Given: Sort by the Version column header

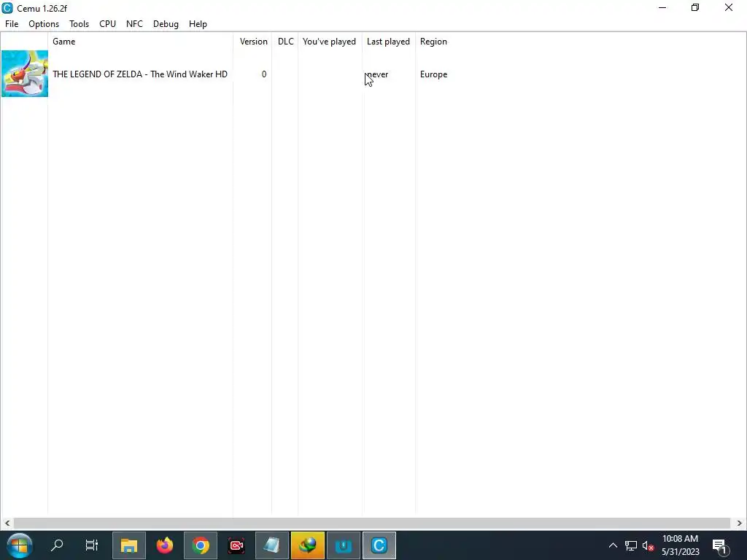Looking at the screenshot, I should pos(253,42).
